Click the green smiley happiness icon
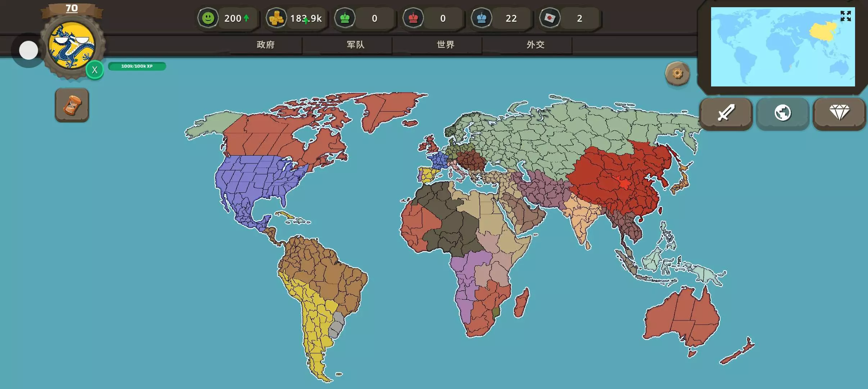 208,18
